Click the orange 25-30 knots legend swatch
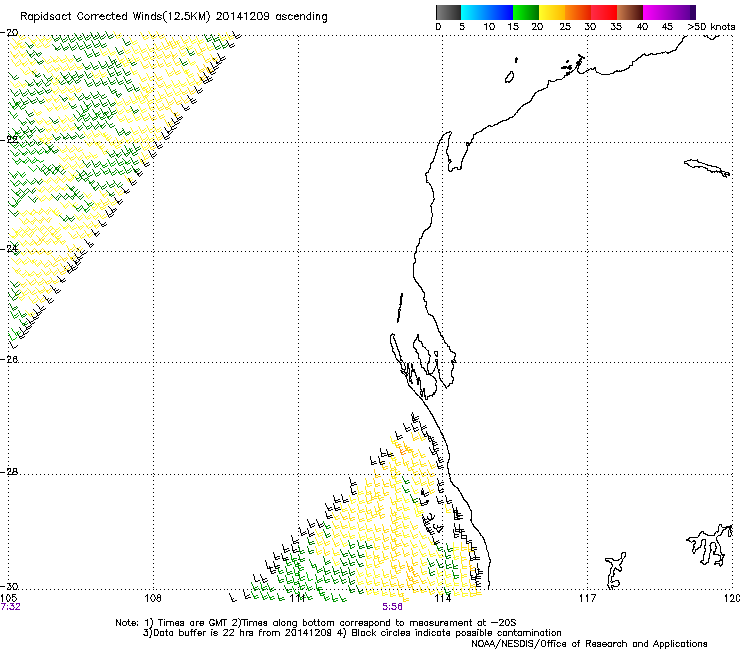The width and height of the screenshot is (740, 650). point(578,12)
